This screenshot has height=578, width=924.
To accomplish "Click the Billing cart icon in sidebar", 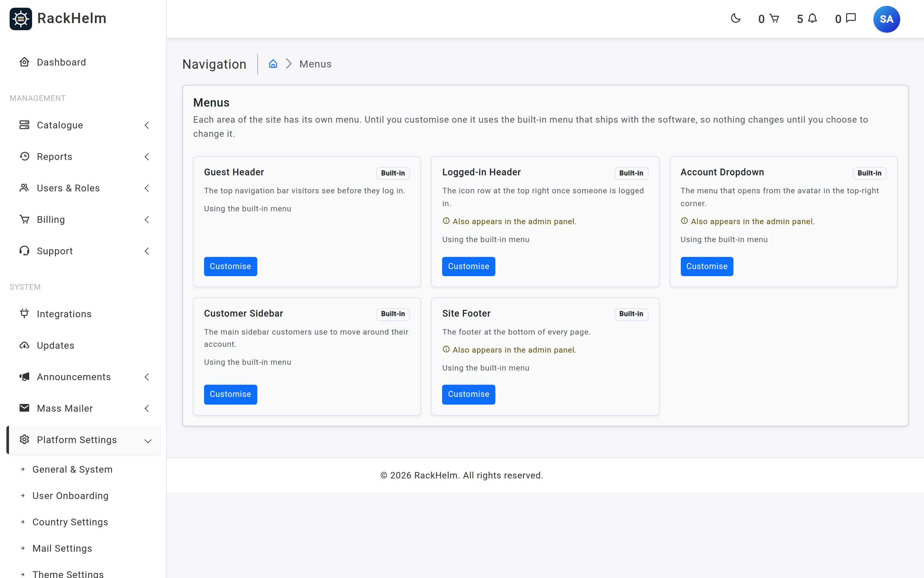I will click(x=24, y=219).
